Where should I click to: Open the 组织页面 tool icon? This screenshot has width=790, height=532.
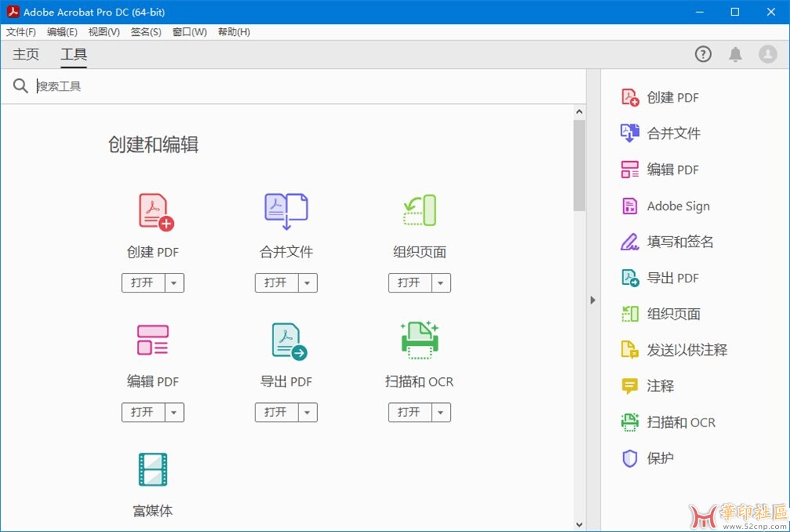(420, 210)
